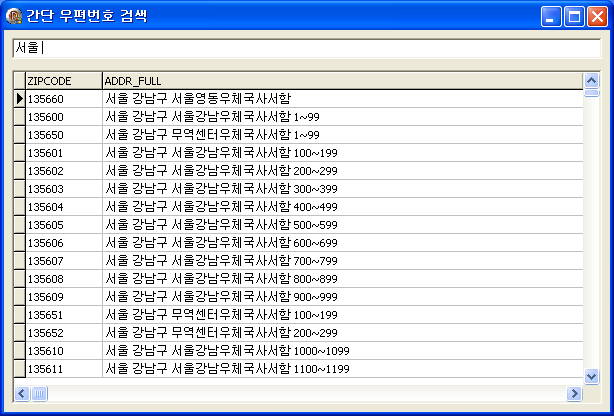
Task: Click address 서울 강남구 서울영동우체국사서함
Action: [x=343, y=99]
